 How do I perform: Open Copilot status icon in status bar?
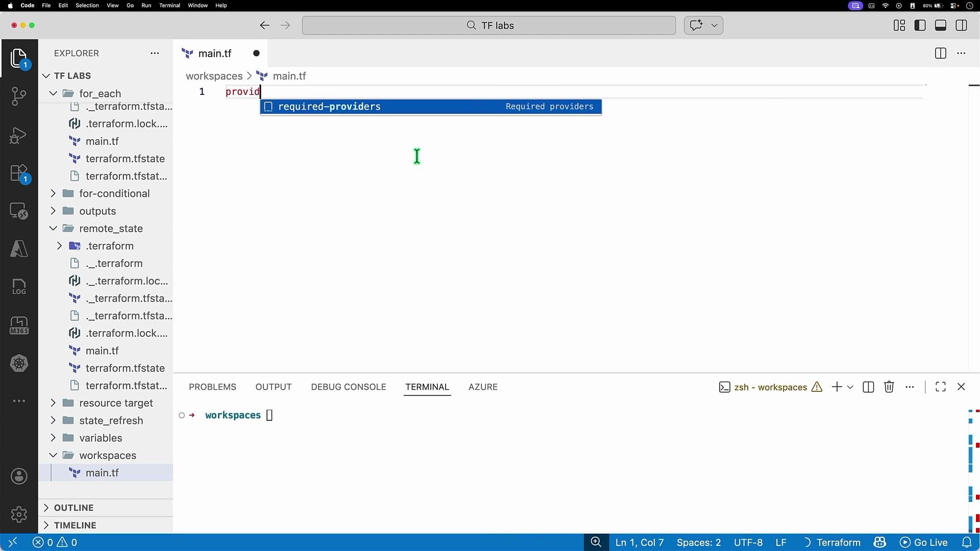[x=879, y=542]
